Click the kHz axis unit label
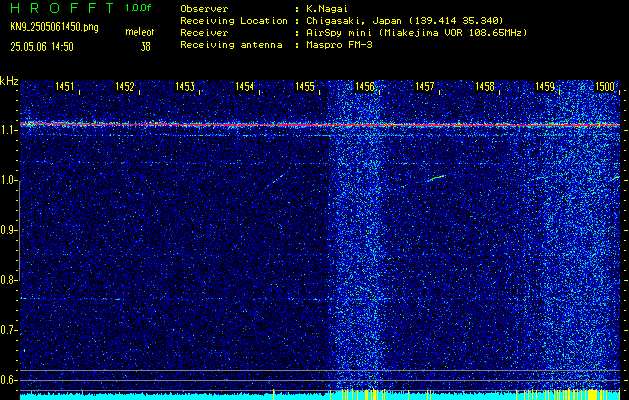Viewport: 629px width, 400px height. coord(9,81)
